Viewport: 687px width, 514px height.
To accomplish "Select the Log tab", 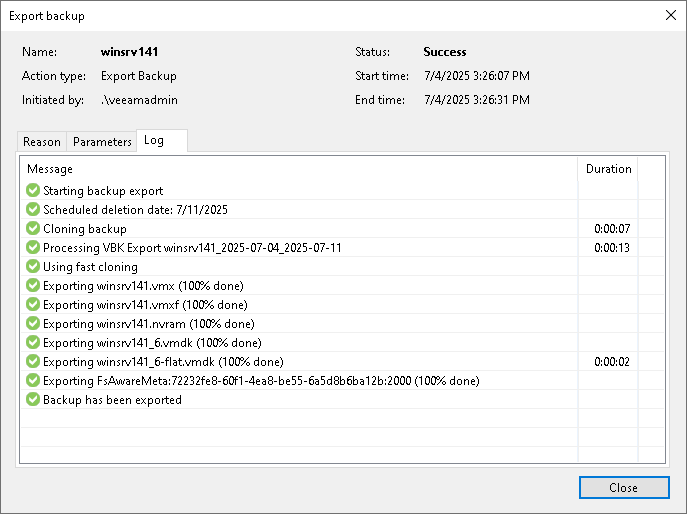I will pyautogui.click(x=162, y=141).
